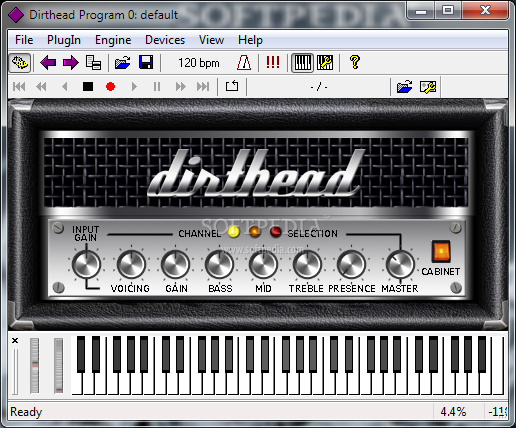516x428 pixels.
Task: Click the player position display "- / -"
Action: [x=319, y=87]
